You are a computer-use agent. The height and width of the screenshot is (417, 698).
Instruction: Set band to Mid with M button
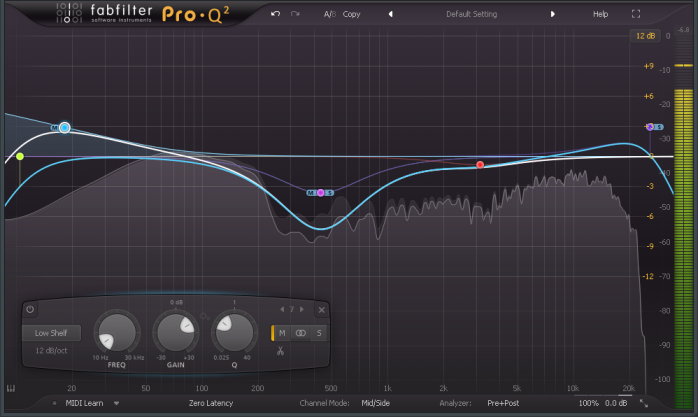click(x=282, y=332)
